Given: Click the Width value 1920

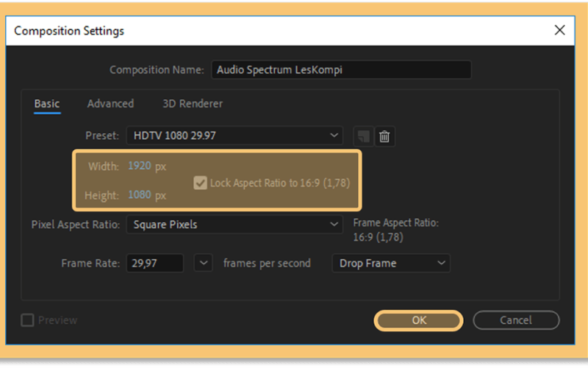Looking at the screenshot, I should 140,166.
